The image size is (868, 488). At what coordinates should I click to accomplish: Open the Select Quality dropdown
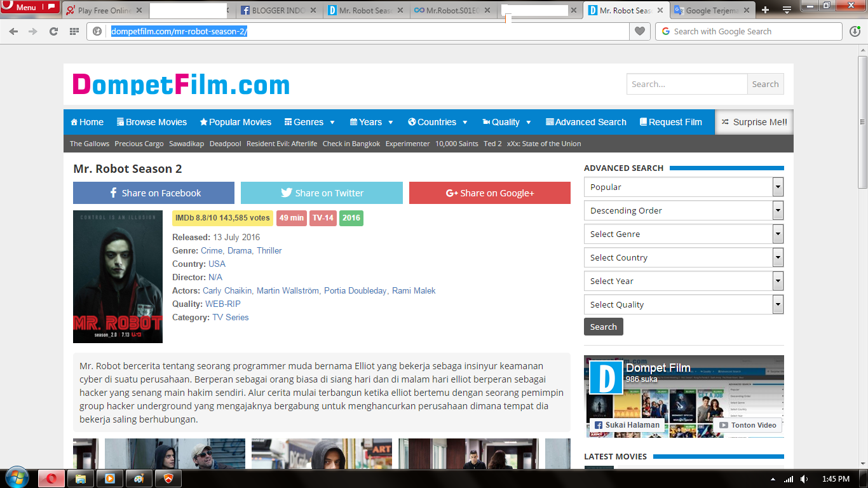pyautogui.click(x=684, y=304)
